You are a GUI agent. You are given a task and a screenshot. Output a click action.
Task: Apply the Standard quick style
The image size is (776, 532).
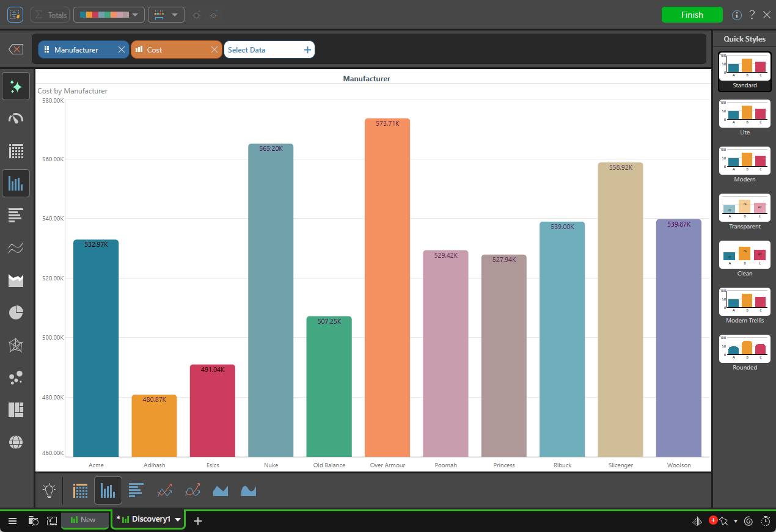click(x=745, y=71)
